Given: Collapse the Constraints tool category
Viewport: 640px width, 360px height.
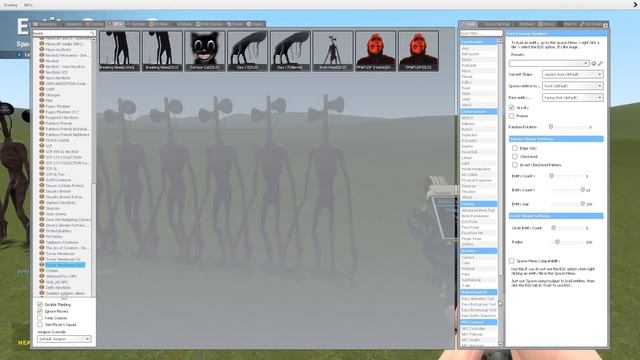Looking at the screenshot, I should coord(479,42).
